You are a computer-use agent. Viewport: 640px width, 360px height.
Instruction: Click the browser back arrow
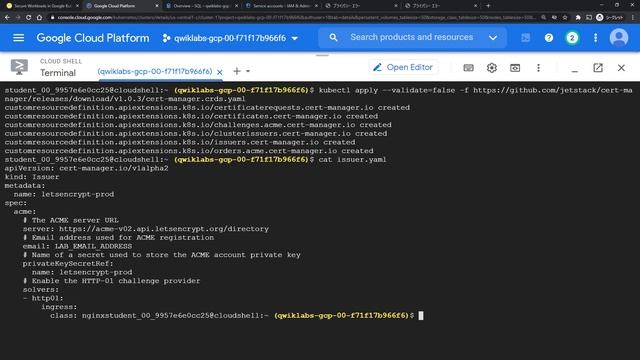click(x=7, y=18)
